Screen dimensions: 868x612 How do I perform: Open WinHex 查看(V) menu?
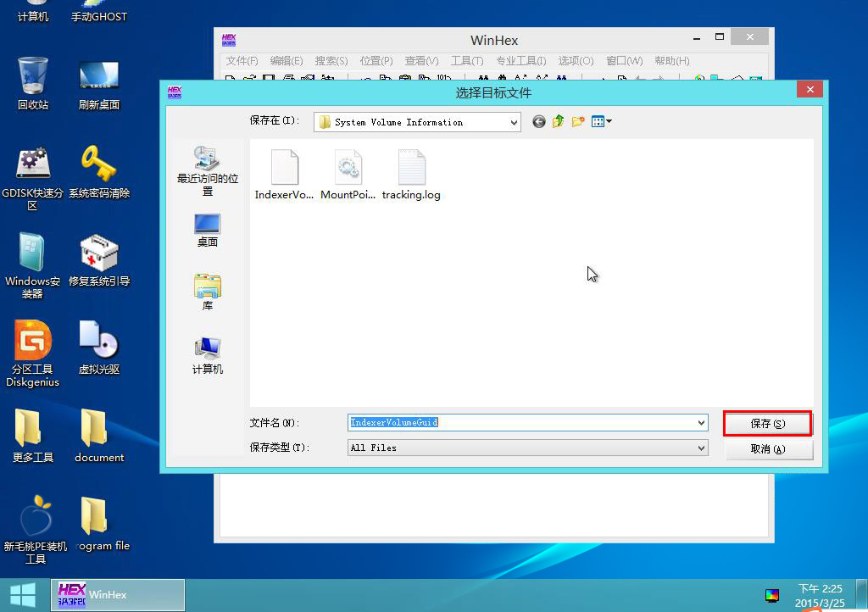(421, 61)
